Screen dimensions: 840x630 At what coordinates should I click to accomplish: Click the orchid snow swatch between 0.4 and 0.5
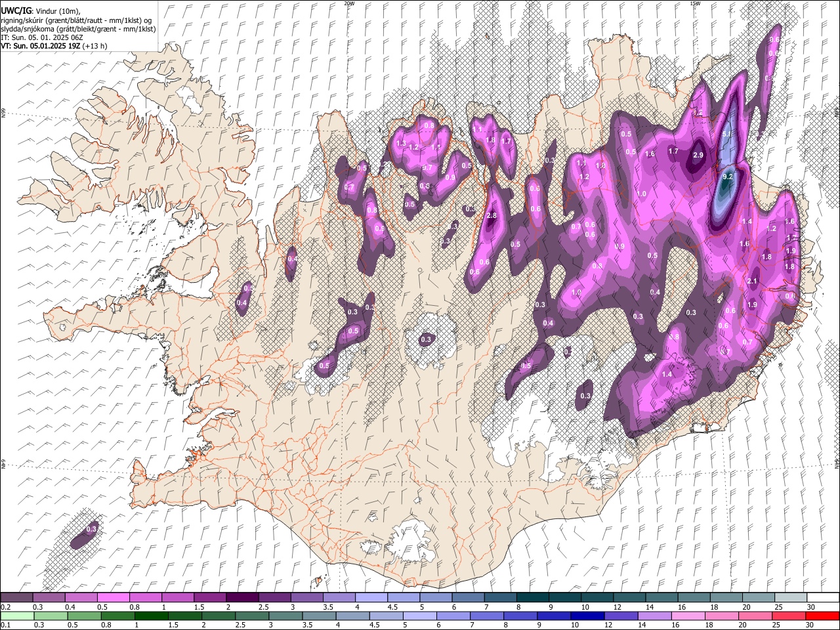81,597
